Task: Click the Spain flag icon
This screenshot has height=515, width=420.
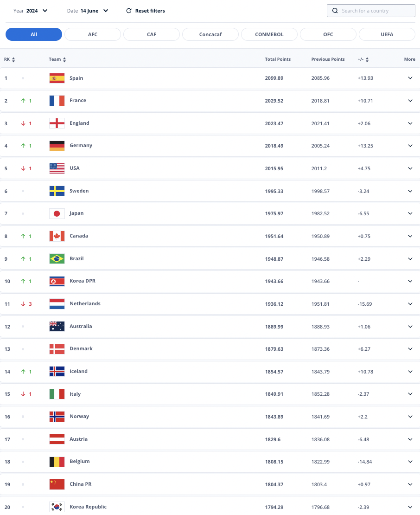Action: (x=57, y=78)
